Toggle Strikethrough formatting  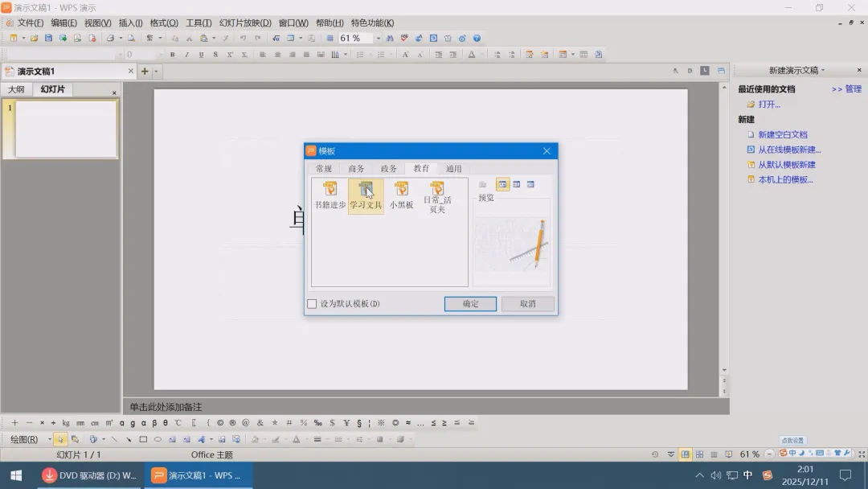(x=215, y=54)
